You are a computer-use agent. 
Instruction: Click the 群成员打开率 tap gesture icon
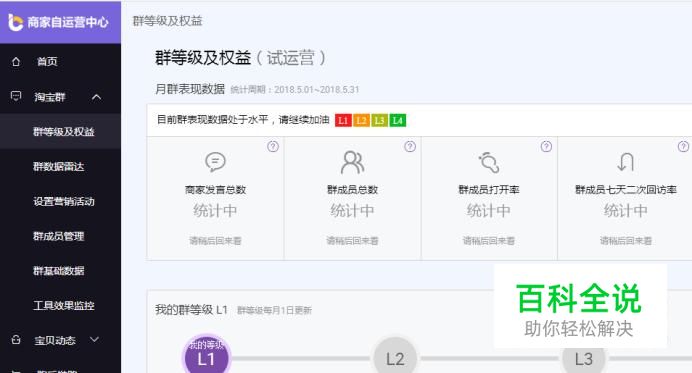[x=489, y=162]
